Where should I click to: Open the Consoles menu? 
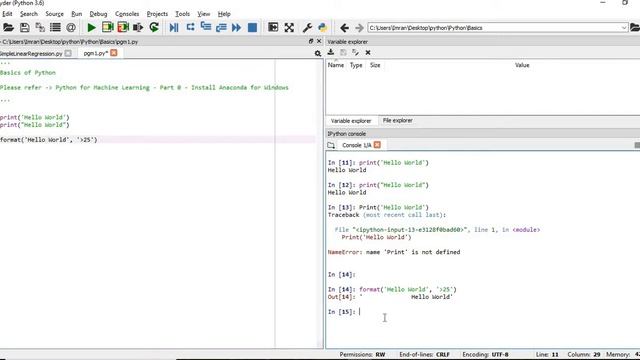(127, 14)
